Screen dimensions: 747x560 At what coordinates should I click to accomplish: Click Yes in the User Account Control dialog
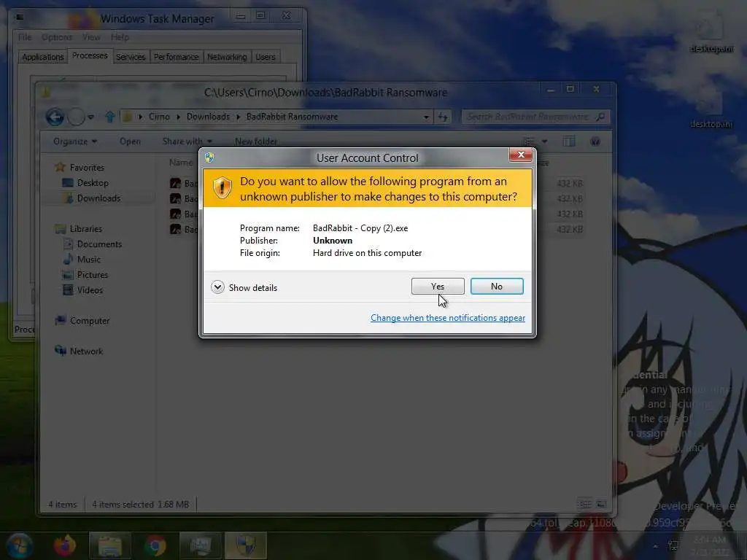[x=438, y=286]
